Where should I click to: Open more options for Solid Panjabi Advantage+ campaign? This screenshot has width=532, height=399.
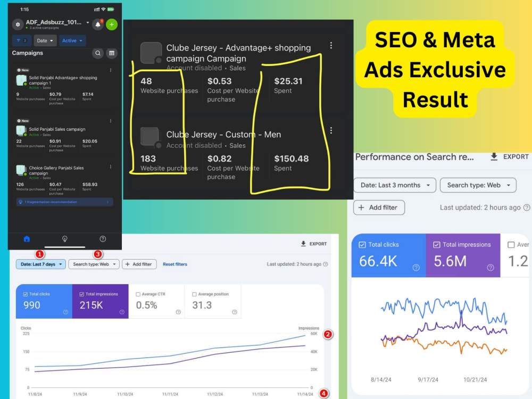point(111,70)
